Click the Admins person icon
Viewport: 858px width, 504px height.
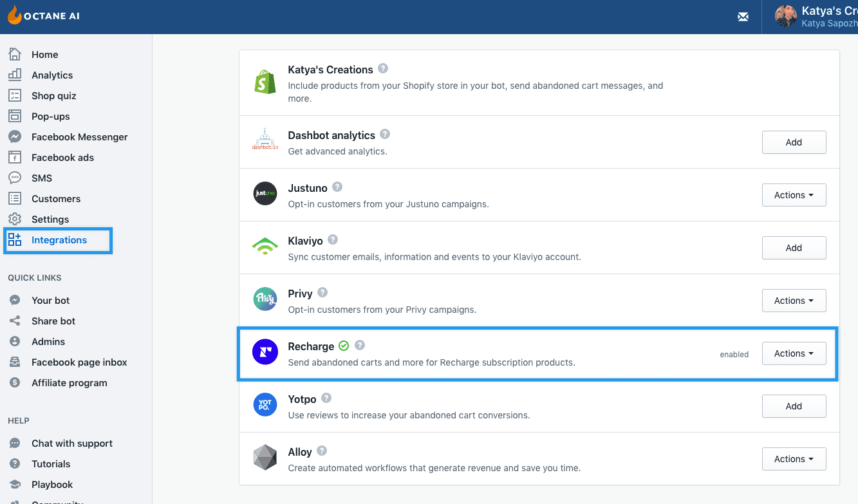[15, 341]
